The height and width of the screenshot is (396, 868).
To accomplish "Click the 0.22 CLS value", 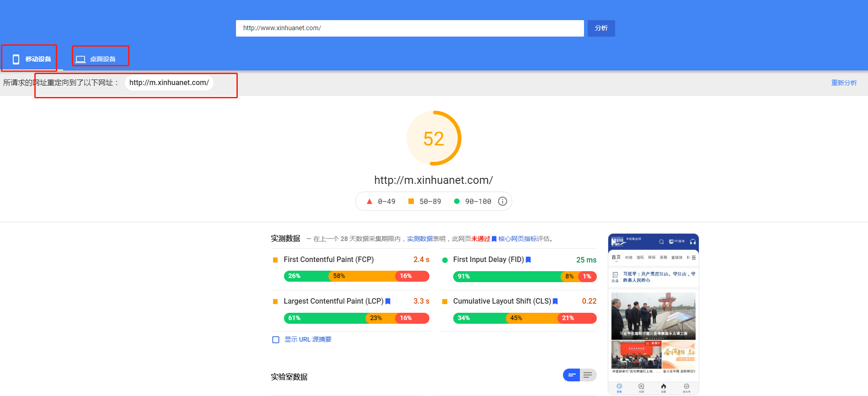I will 589,301.
